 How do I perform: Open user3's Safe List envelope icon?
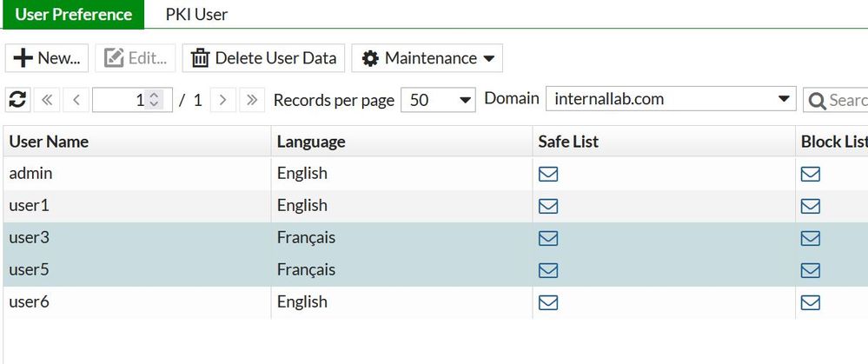548,238
